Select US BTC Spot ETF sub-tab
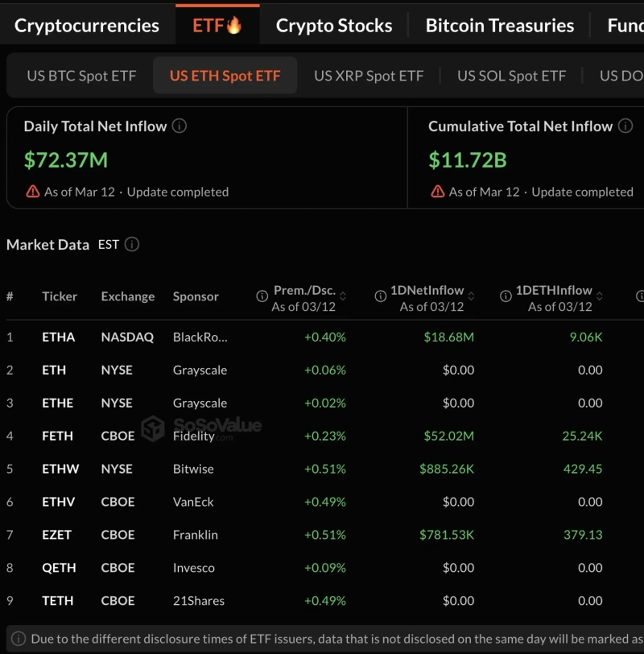Image resolution: width=644 pixels, height=654 pixels. tap(81, 76)
